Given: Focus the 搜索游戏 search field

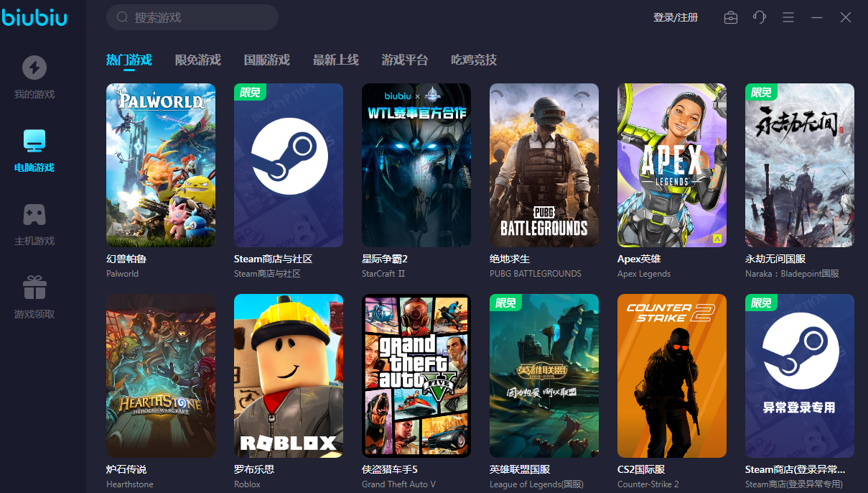Looking at the screenshot, I should 192,17.
